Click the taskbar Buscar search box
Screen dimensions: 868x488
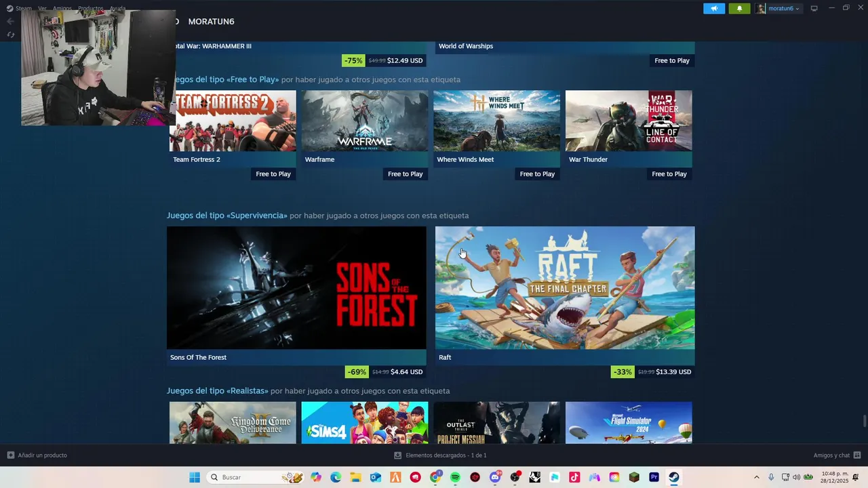[256, 477]
